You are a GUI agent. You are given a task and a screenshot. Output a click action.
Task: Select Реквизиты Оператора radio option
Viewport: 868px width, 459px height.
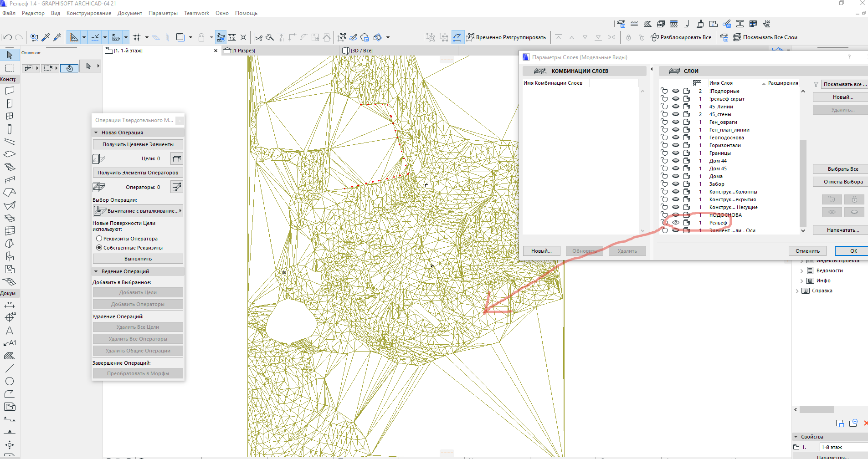(x=99, y=239)
